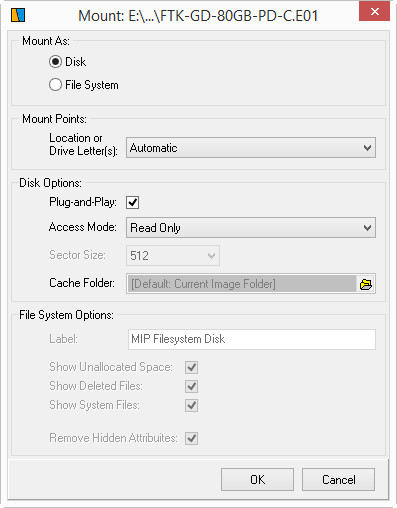
Task: Toggle Show Deleted Files checkbox
Action: tap(192, 386)
